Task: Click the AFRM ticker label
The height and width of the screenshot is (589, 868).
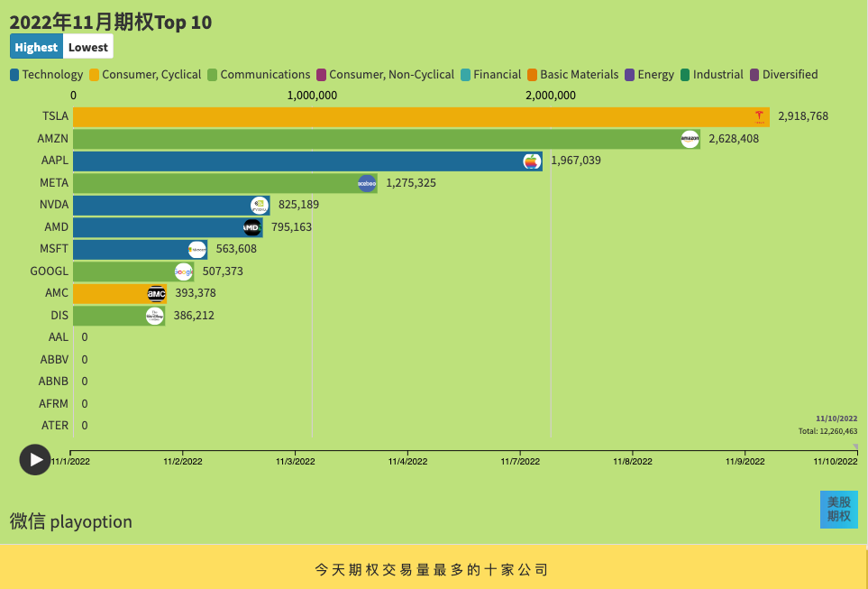Action: point(54,404)
